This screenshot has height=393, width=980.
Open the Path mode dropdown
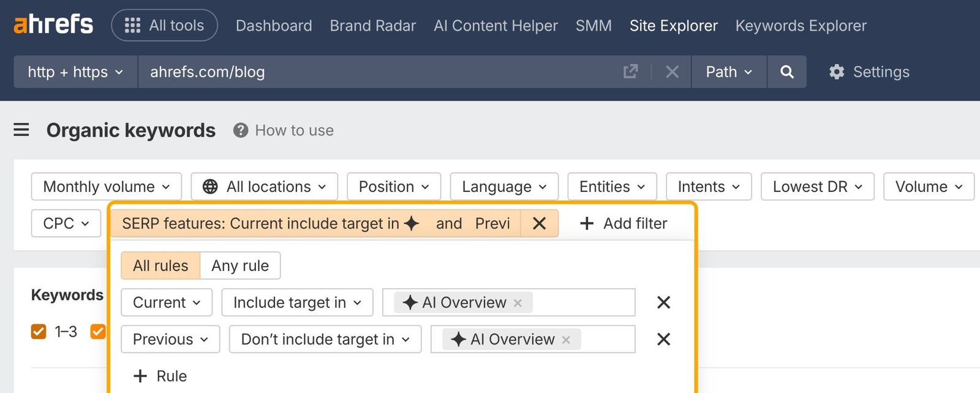729,72
